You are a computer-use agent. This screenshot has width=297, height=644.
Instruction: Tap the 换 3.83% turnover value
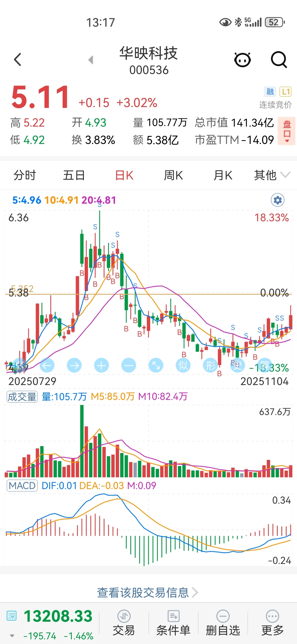[93, 140]
